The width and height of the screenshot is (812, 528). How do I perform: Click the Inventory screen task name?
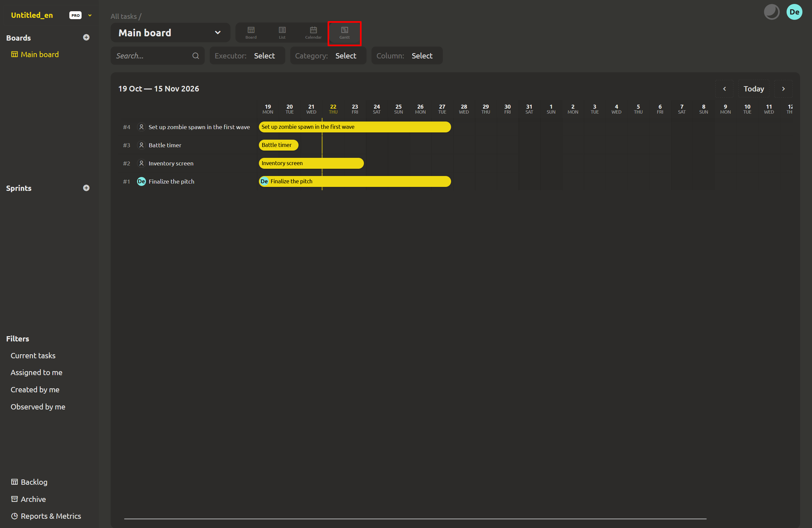tap(171, 163)
